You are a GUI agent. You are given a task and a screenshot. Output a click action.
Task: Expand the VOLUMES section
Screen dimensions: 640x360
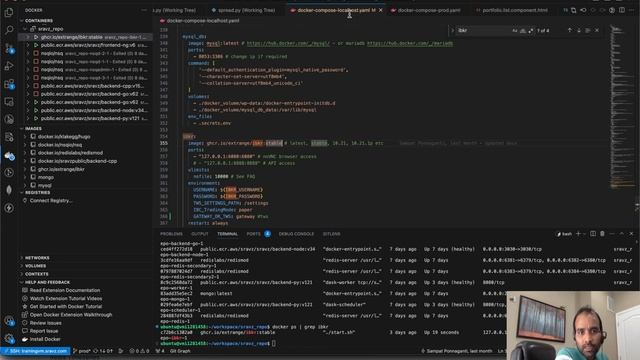point(36,266)
